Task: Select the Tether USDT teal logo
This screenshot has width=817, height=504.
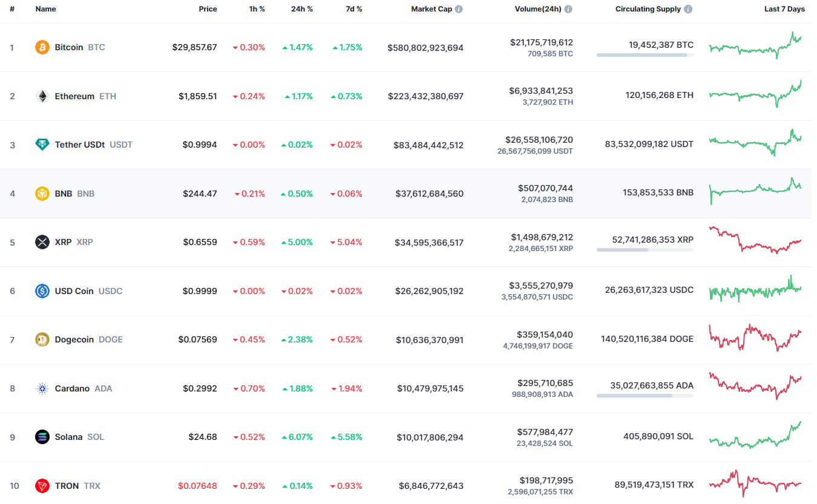Action: tap(41, 145)
